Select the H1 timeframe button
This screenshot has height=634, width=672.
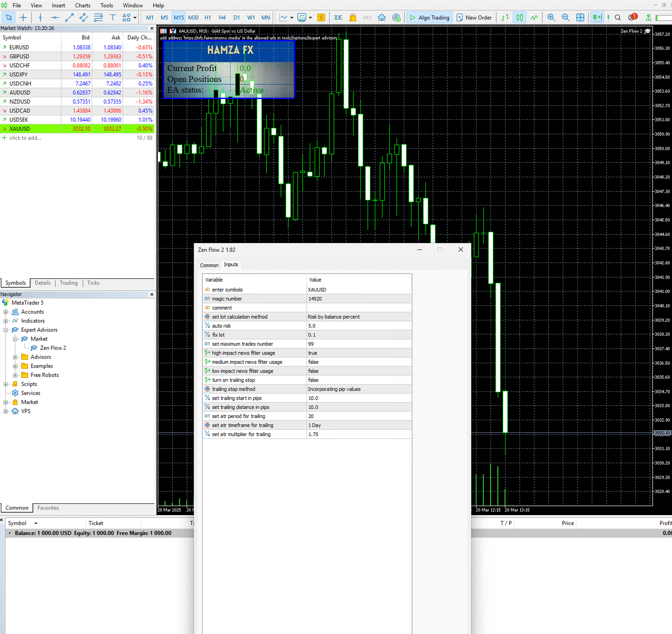[208, 18]
